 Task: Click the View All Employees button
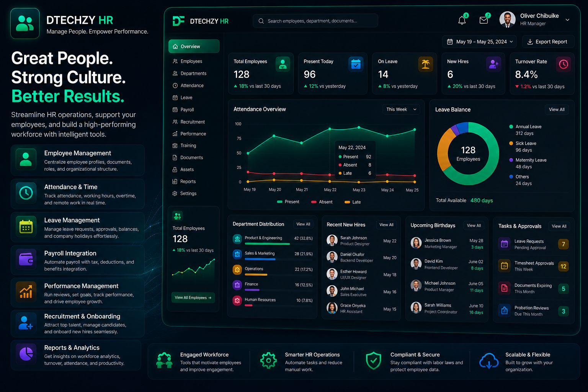[x=193, y=297]
